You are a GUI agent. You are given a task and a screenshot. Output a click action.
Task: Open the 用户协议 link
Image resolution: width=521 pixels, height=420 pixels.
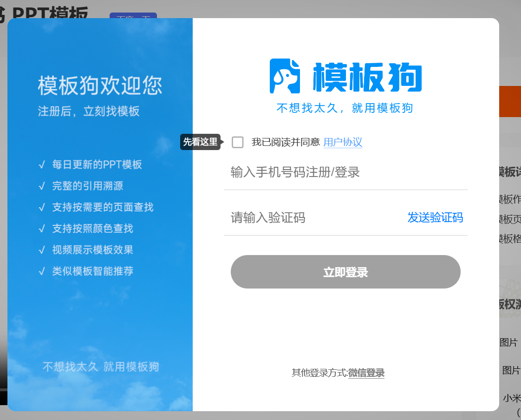343,142
